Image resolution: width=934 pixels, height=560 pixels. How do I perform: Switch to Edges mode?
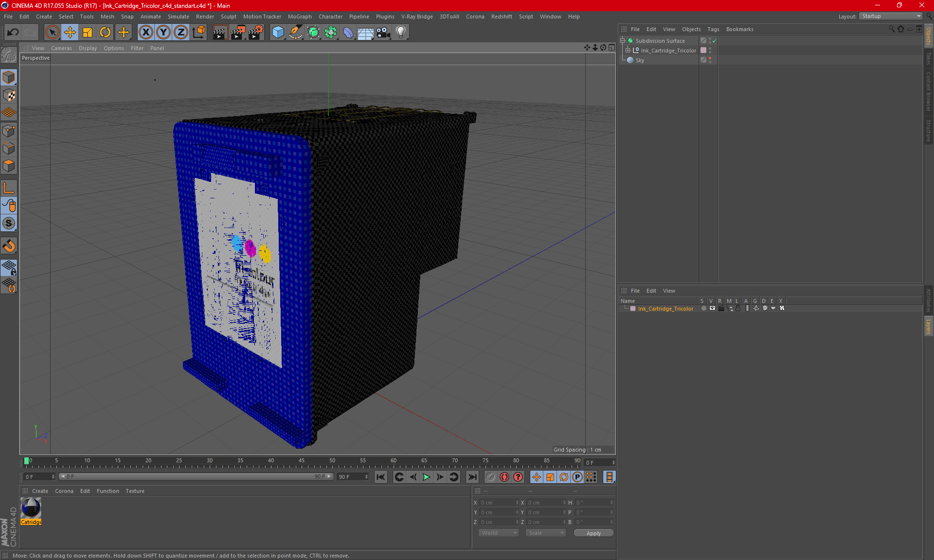[9, 148]
